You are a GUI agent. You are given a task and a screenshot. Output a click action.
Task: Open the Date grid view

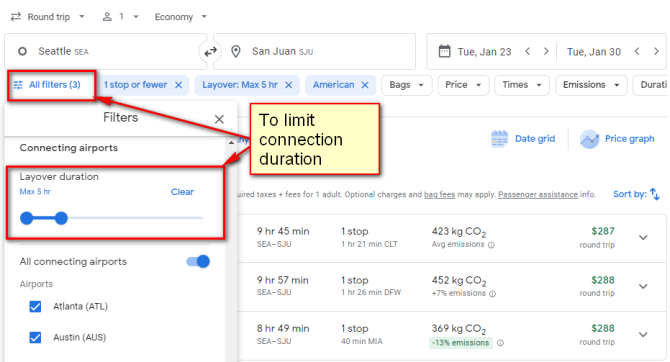point(523,139)
